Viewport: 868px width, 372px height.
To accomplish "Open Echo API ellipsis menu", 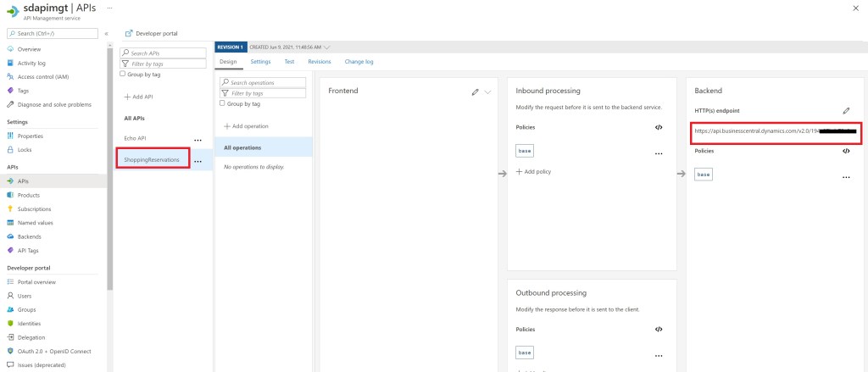I will (x=198, y=139).
